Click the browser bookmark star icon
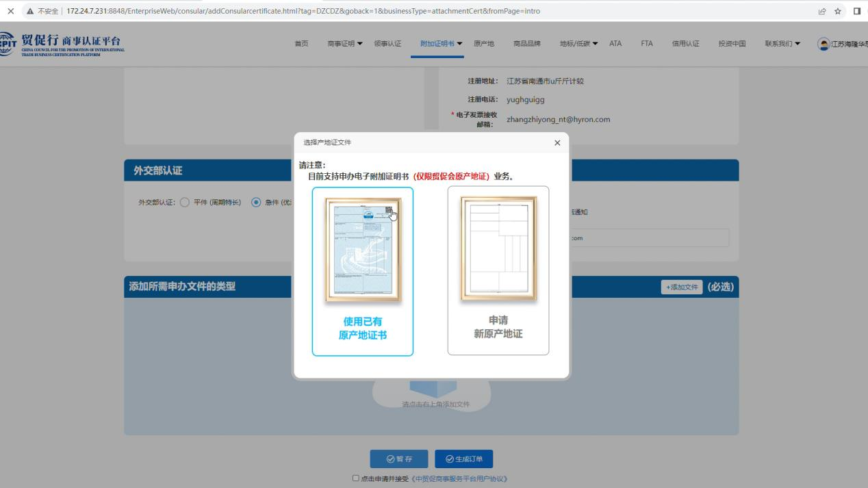 tap(838, 11)
